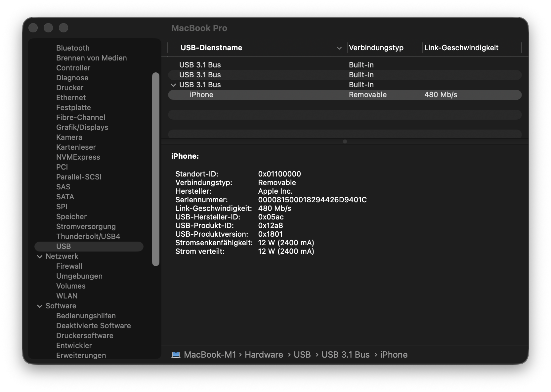This screenshot has height=392, width=551.
Task: Select the iPhone row in USB table
Action: point(201,95)
